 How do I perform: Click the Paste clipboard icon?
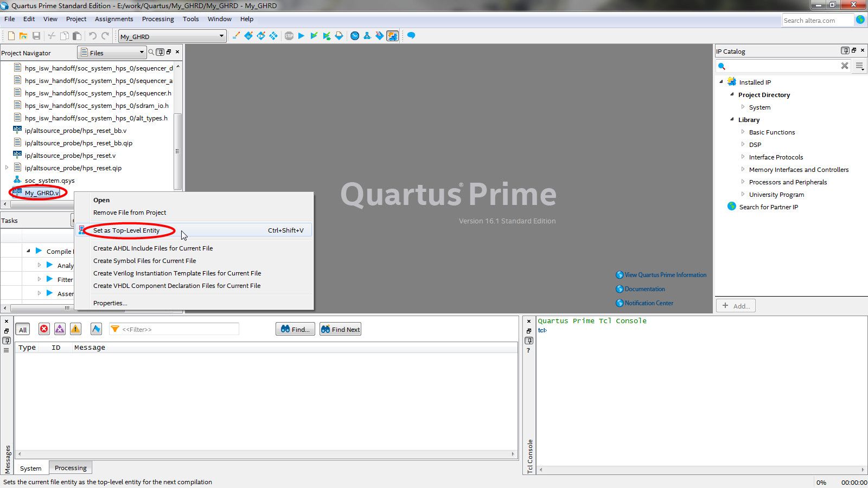[x=77, y=36]
